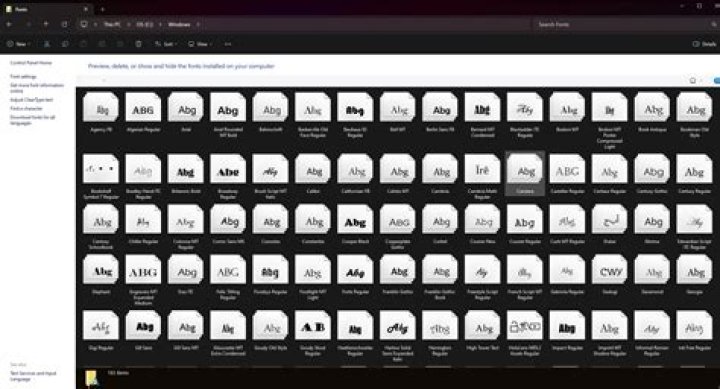Select the Berlin Sans FB font
720x389 pixels.
point(440,107)
